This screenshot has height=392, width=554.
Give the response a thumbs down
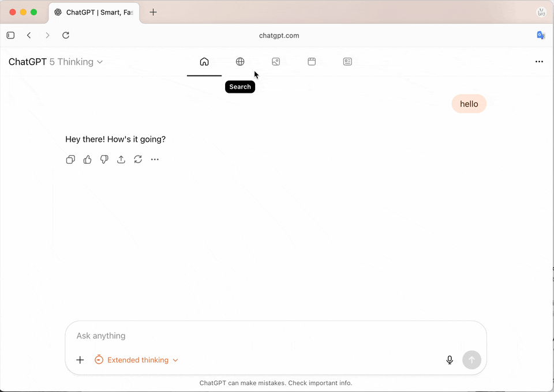[x=104, y=160]
